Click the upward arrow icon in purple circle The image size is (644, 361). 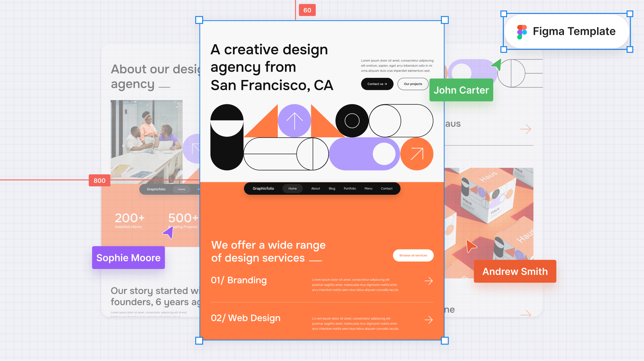click(294, 119)
